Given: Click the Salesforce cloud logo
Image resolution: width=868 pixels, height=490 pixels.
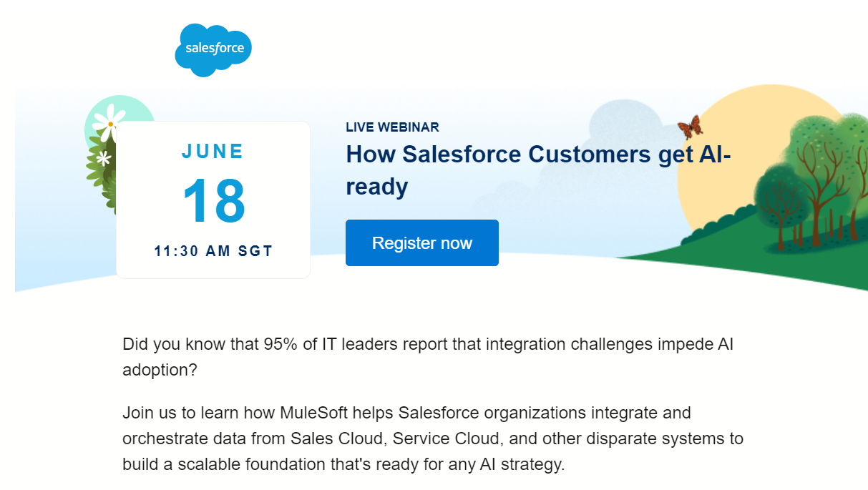Looking at the screenshot, I should click(x=213, y=49).
